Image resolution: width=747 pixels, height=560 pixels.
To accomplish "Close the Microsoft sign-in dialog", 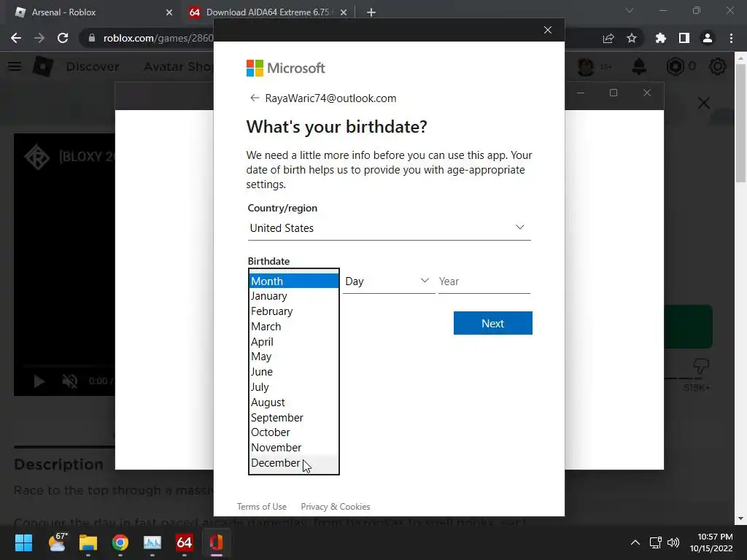I will pos(547,30).
